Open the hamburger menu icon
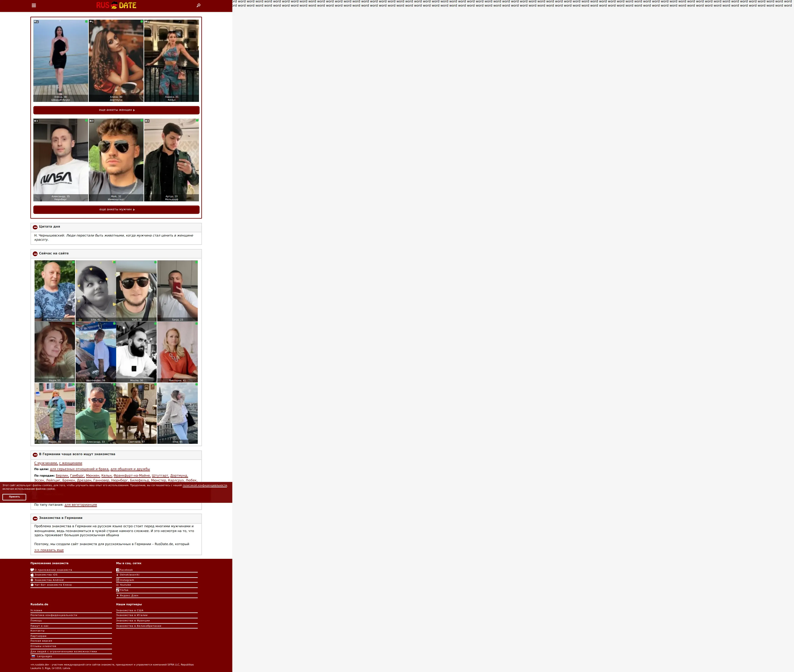The width and height of the screenshot is (794, 672). [34, 5]
